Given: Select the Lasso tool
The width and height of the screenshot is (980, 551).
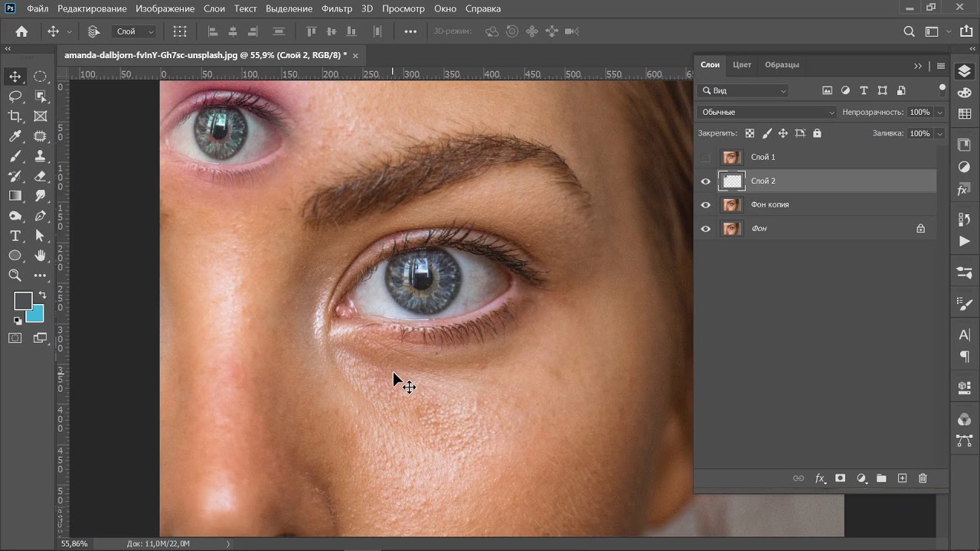Looking at the screenshot, I should point(15,96).
